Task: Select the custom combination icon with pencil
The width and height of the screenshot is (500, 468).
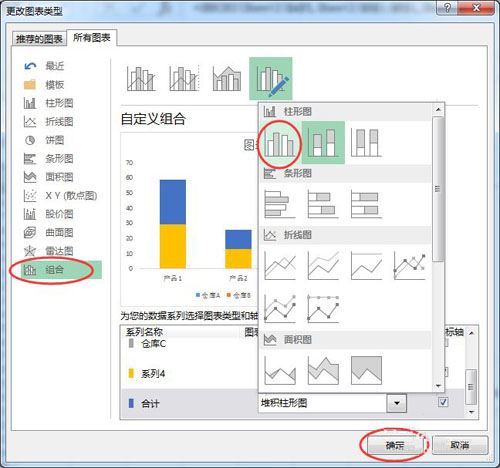Action: (271, 79)
